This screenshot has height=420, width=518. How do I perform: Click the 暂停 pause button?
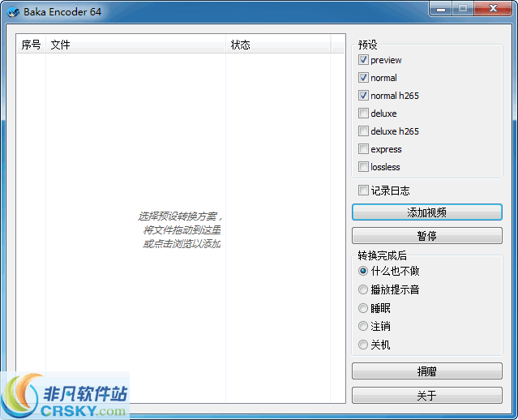coord(427,236)
